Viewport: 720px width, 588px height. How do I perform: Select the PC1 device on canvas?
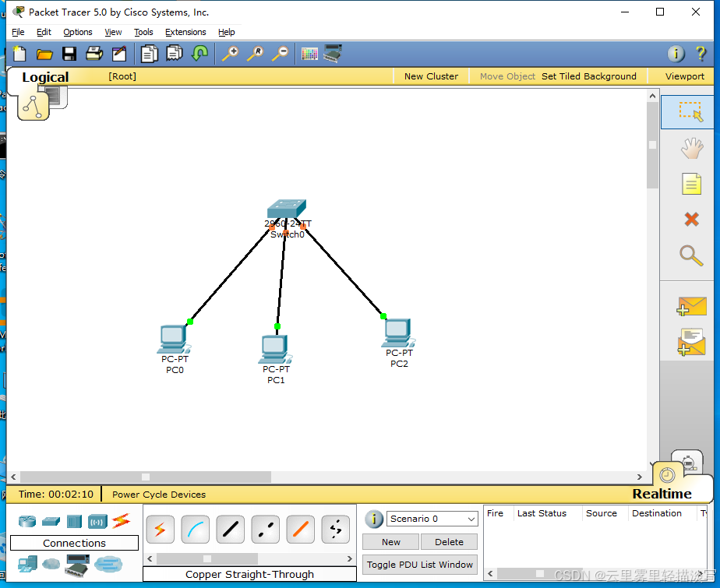275,349
